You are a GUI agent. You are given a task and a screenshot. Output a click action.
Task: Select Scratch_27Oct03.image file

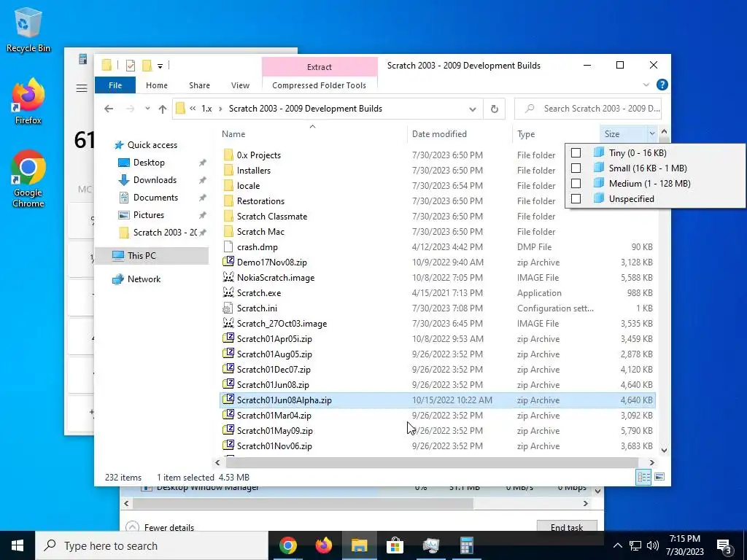[282, 324]
